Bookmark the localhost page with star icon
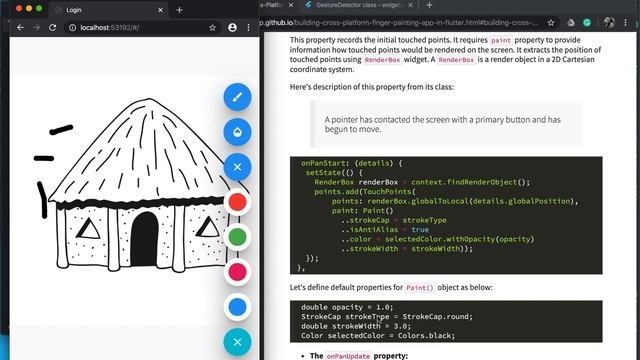This screenshot has height=360, width=640. [212, 27]
